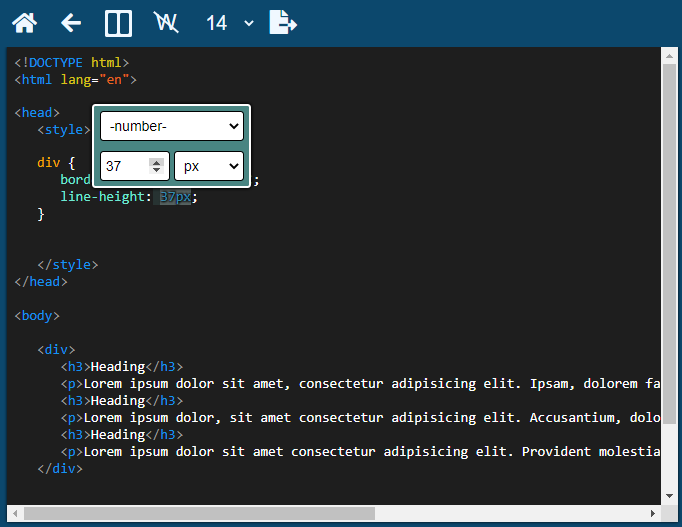Click the <!DOCTYPE html> line
682x527 pixels.
pyautogui.click(x=72, y=63)
